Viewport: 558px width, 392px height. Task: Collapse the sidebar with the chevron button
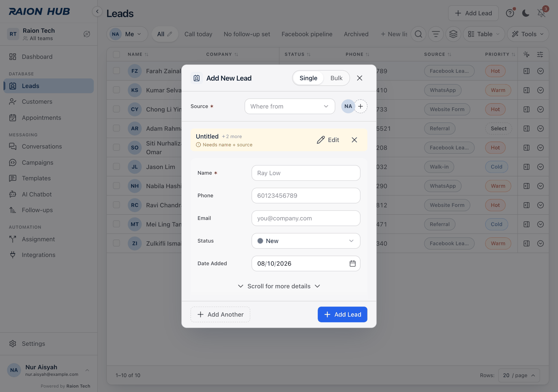(x=97, y=11)
